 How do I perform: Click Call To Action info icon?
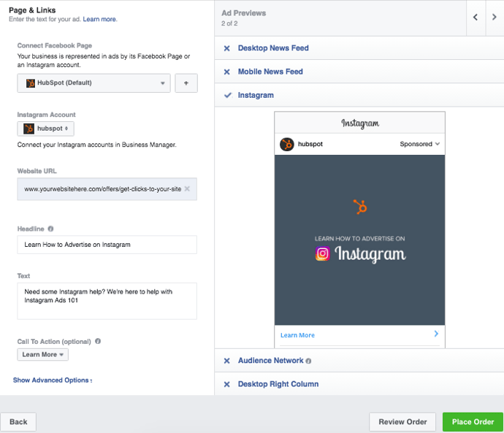(98, 341)
